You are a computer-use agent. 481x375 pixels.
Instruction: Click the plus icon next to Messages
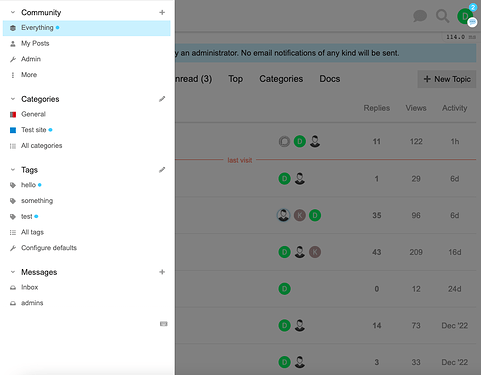(162, 272)
